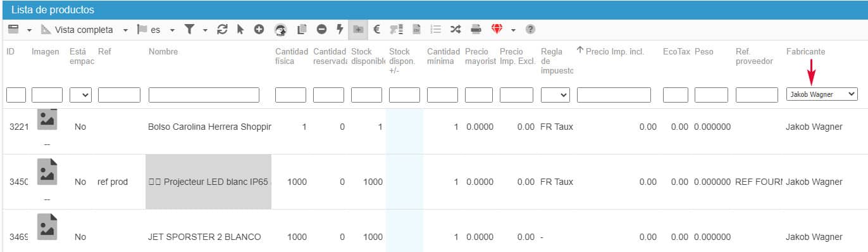Click the Fabricante column header
Viewport: 868px width, 252px height.
coord(805,51)
